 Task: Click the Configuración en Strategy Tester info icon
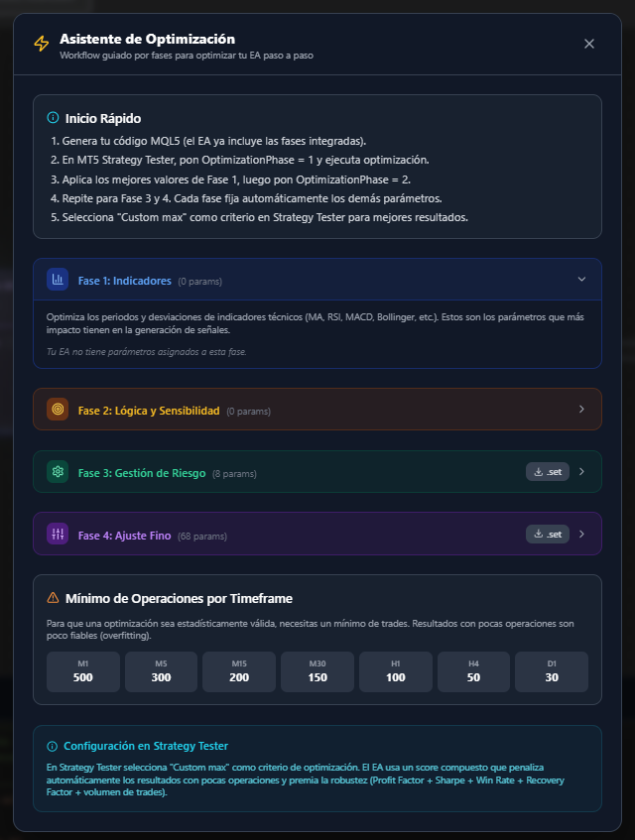(53, 746)
